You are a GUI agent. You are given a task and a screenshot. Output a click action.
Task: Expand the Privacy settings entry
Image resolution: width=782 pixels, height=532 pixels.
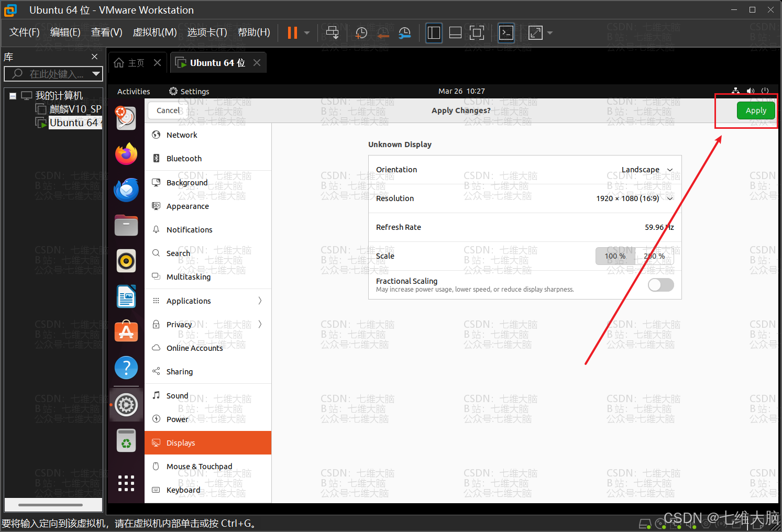[x=208, y=325]
